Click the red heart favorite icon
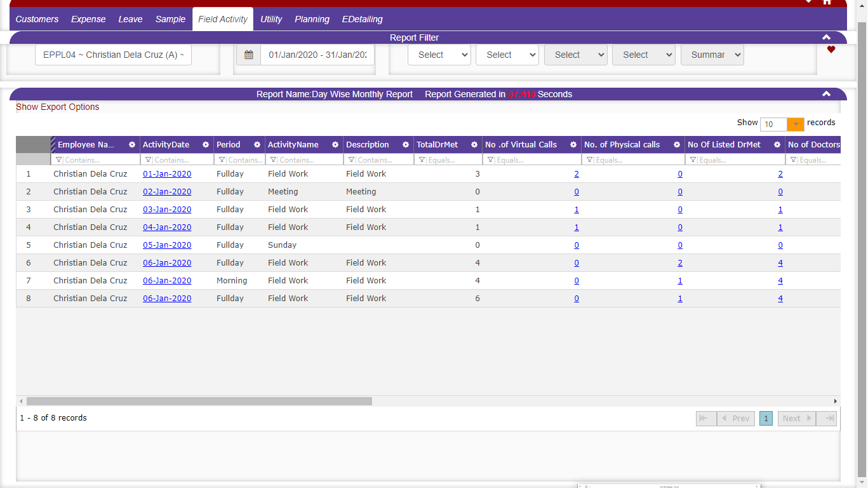868x493 pixels. pyautogui.click(x=831, y=50)
